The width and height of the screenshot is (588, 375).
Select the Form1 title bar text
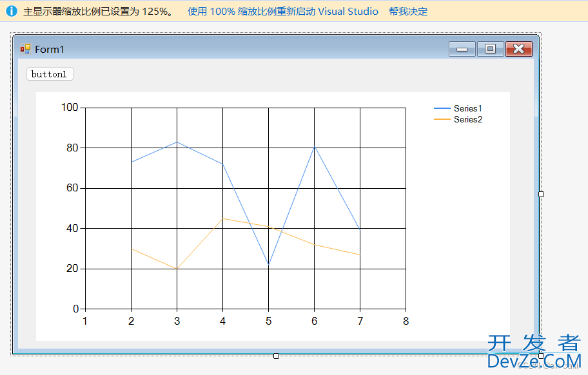(x=50, y=49)
